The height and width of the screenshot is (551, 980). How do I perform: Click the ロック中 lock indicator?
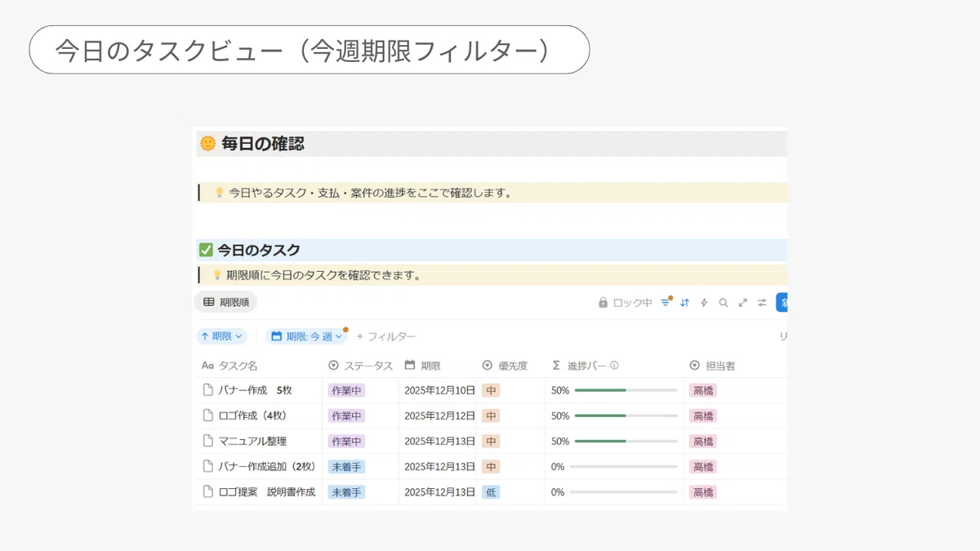tap(625, 303)
